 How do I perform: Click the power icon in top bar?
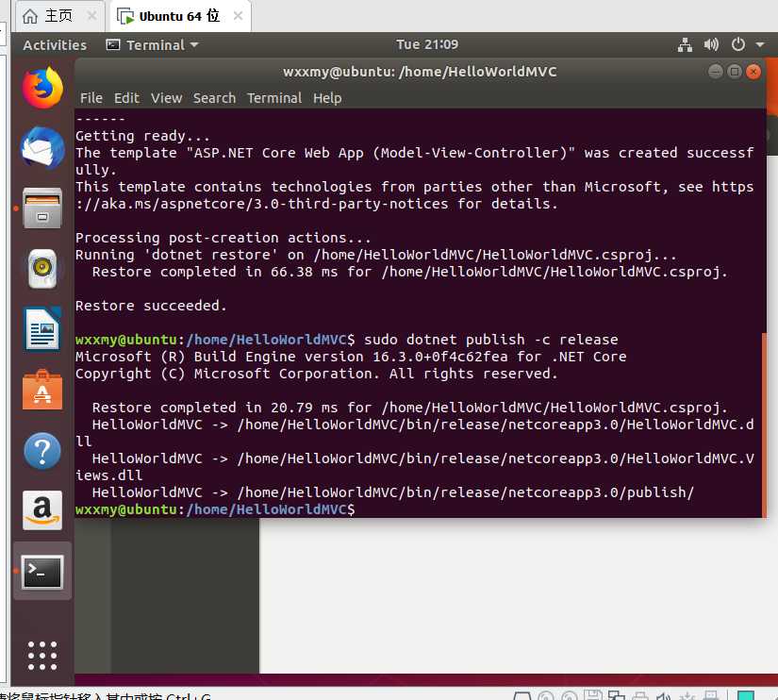738,44
